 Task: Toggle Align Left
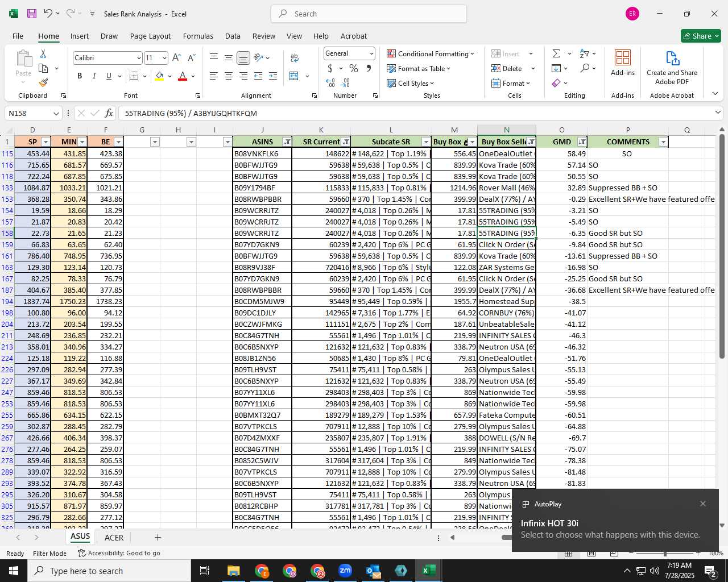tap(214, 76)
